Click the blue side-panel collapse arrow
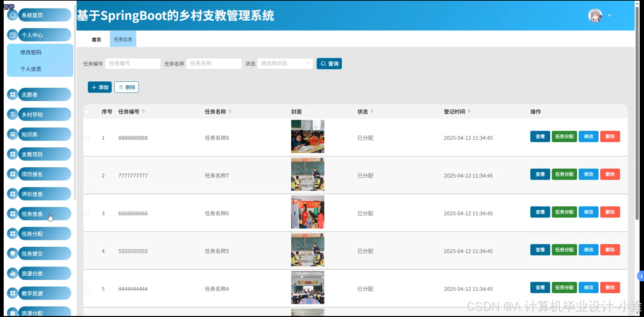This screenshot has height=317, width=644. pyautogui.click(x=641, y=276)
